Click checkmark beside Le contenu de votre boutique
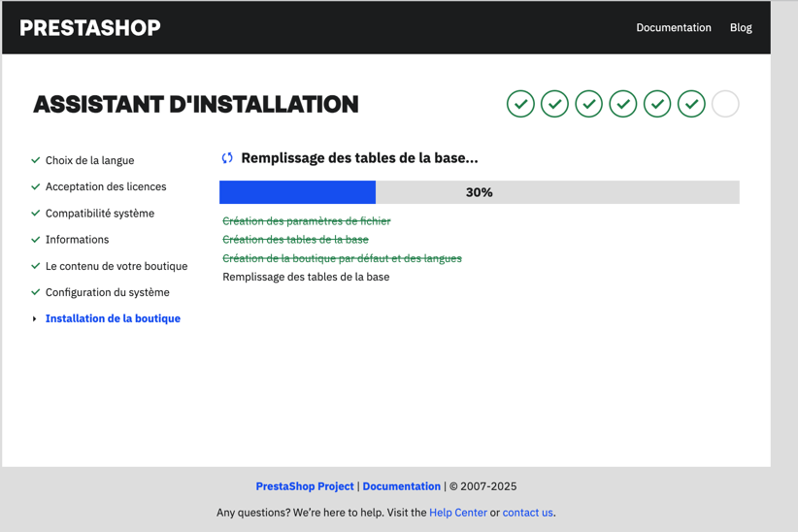The width and height of the screenshot is (798, 532). pos(35,266)
